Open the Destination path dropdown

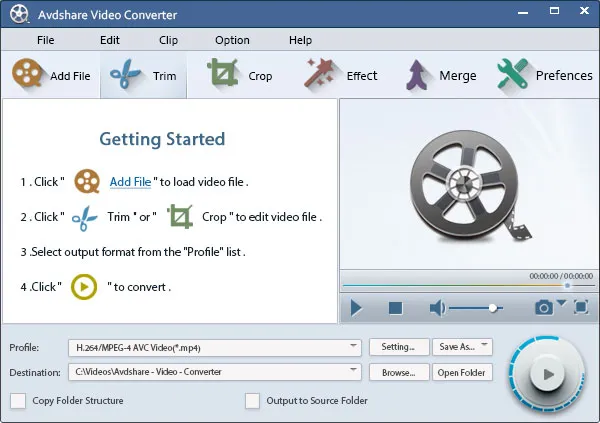(354, 373)
